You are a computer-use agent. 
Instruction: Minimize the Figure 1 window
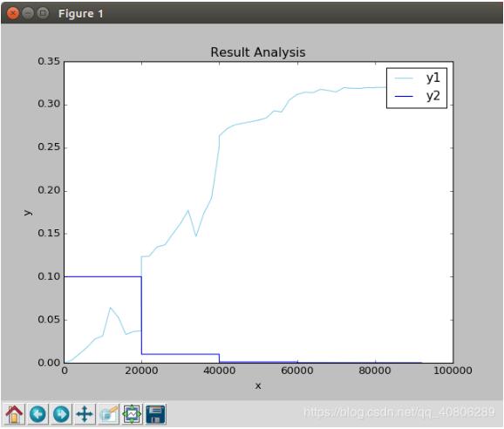pos(28,13)
